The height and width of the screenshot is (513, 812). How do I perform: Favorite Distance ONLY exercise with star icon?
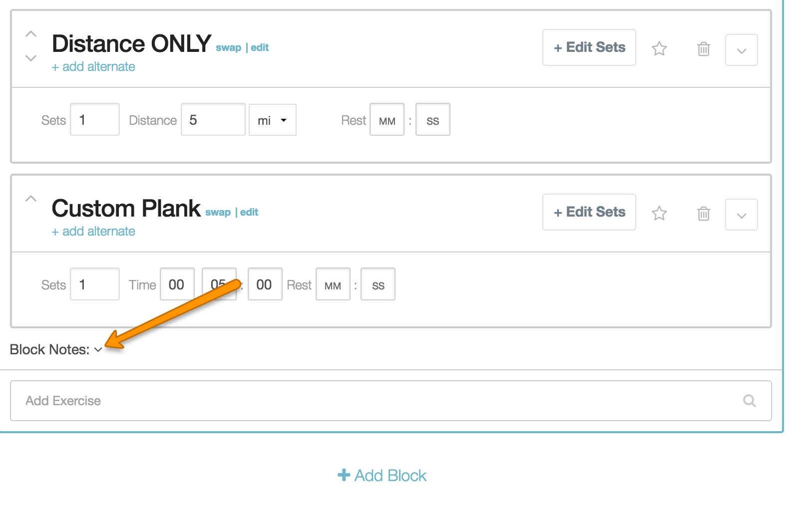(x=659, y=48)
